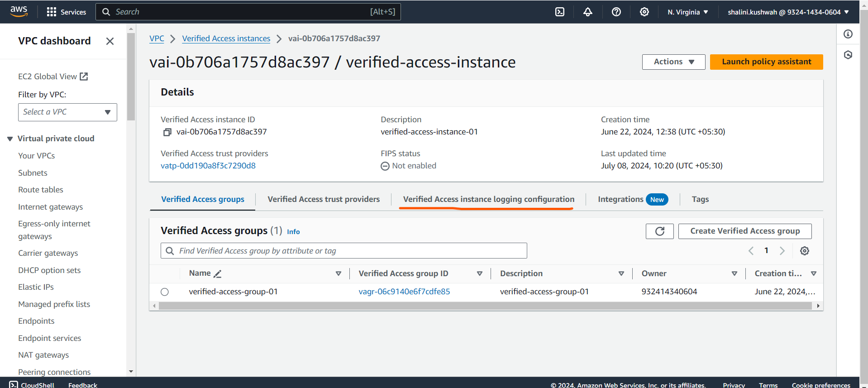Open the settings gear in top bar
868x388 pixels.
tap(644, 12)
